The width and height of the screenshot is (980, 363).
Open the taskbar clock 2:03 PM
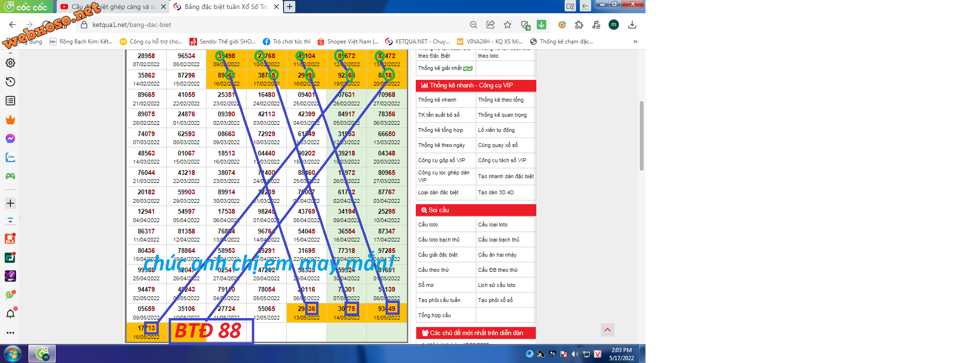tap(621, 354)
